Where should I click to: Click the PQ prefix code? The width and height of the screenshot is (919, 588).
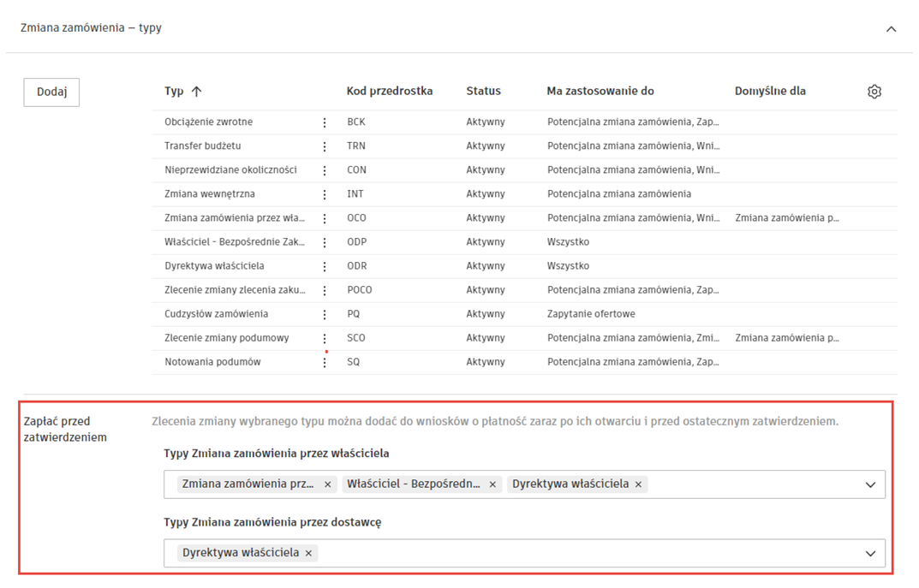(x=354, y=314)
